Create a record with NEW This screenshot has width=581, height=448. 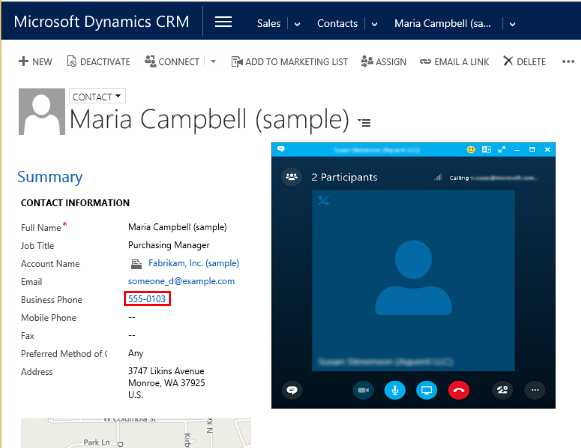pyautogui.click(x=35, y=61)
